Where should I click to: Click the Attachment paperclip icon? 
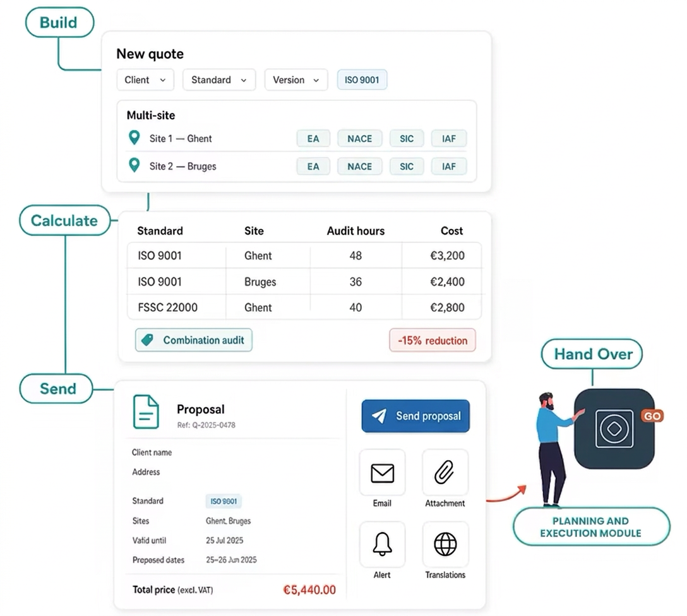click(445, 472)
